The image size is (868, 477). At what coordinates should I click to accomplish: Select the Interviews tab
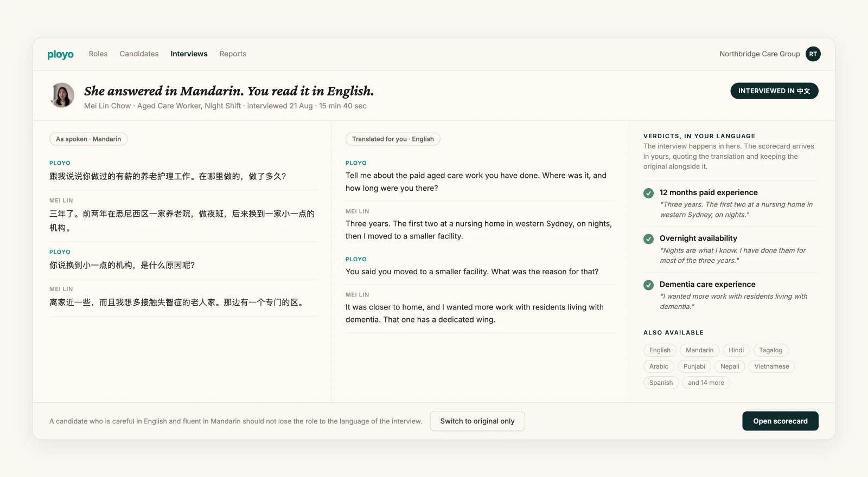(x=189, y=54)
